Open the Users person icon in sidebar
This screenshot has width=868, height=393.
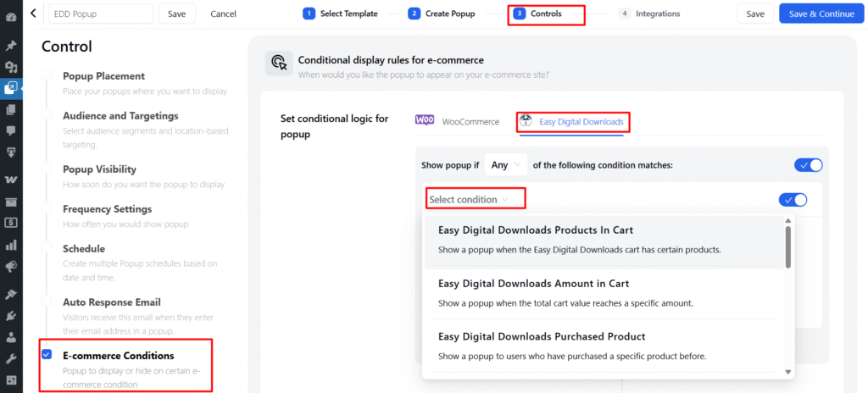pos(11,338)
